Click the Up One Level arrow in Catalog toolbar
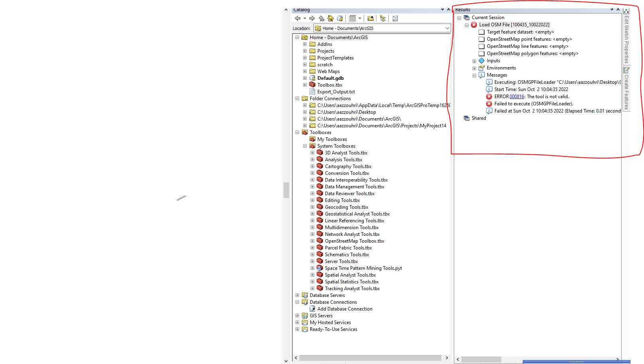This screenshot has width=644, height=364. pos(321,18)
